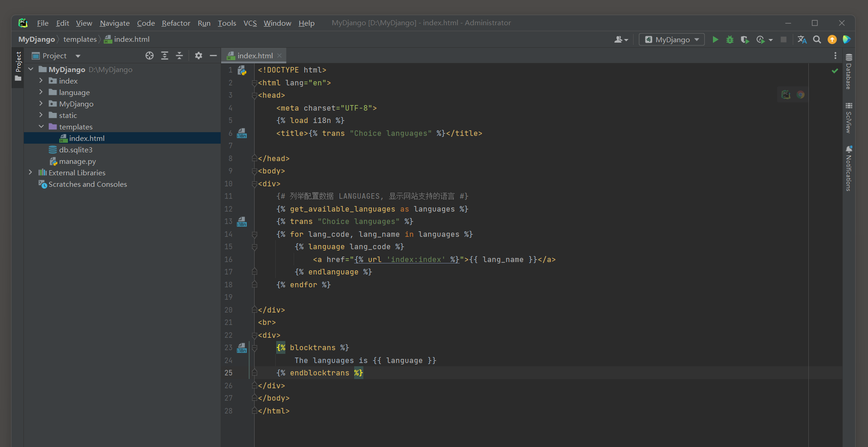Fold the body tag at line 9
This screenshot has width=868, height=447.
click(x=254, y=171)
